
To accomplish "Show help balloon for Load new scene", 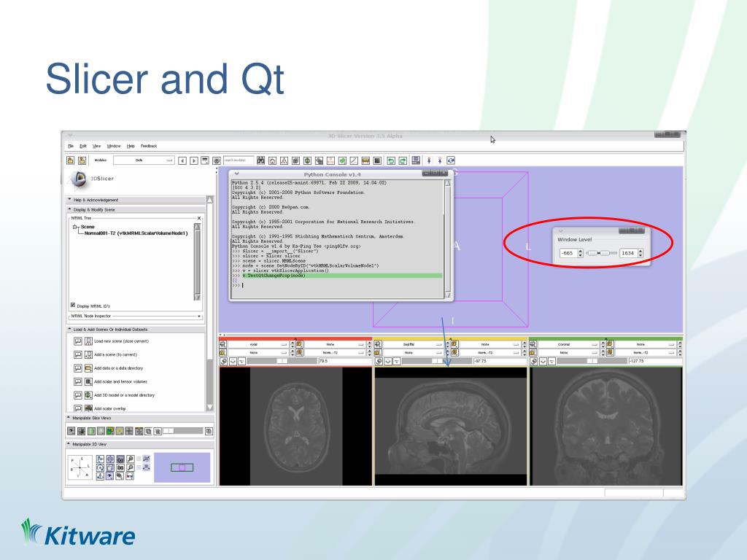I will pyautogui.click(x=77, y=341).
